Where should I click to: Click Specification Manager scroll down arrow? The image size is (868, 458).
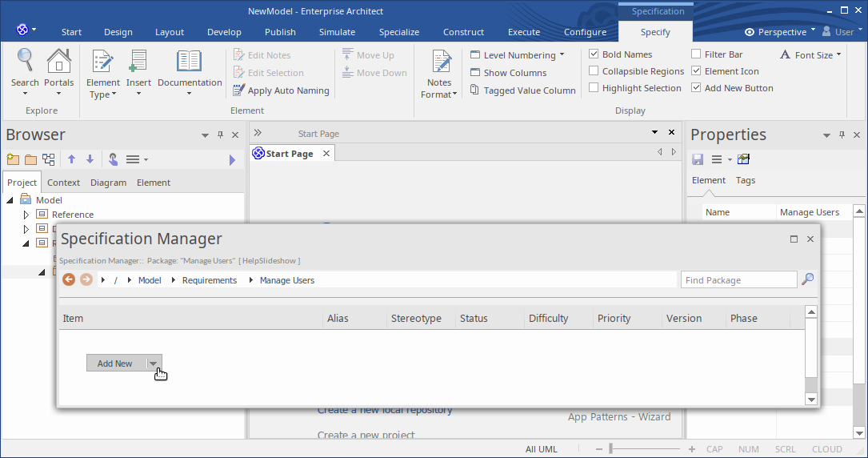811,400
